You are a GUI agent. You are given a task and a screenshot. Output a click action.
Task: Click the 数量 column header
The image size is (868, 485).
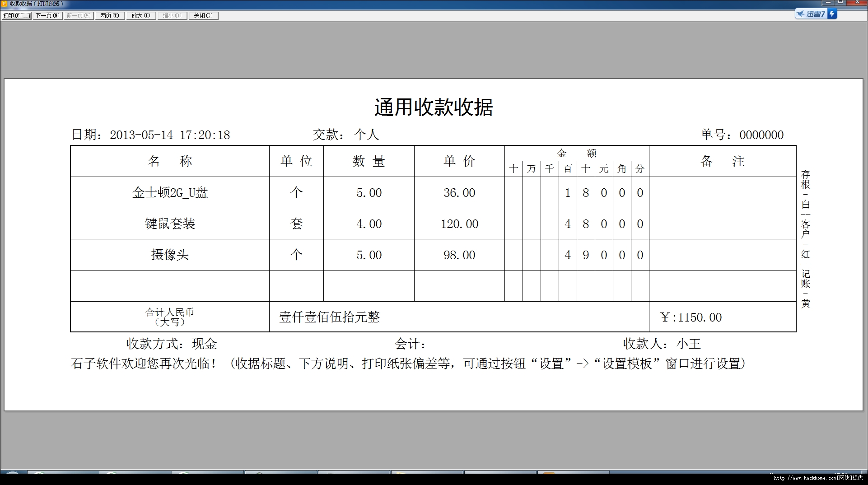point(369,161)
